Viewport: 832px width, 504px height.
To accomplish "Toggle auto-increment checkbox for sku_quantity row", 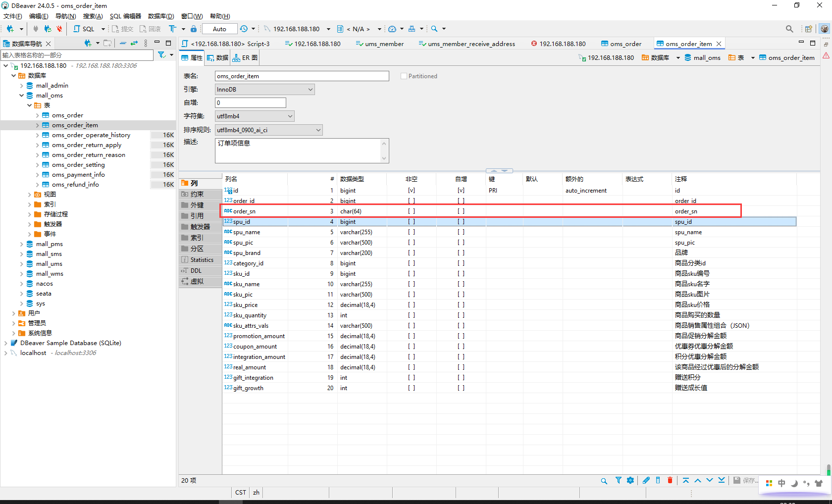I will click(461, 315).
